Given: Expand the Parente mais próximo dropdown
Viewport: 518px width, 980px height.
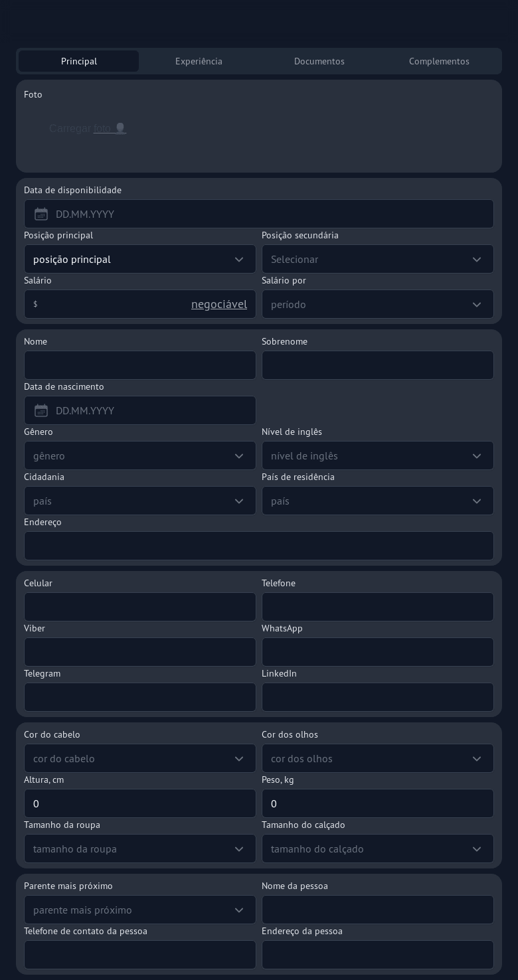Looking at the screenshot, I should point(139,910).
